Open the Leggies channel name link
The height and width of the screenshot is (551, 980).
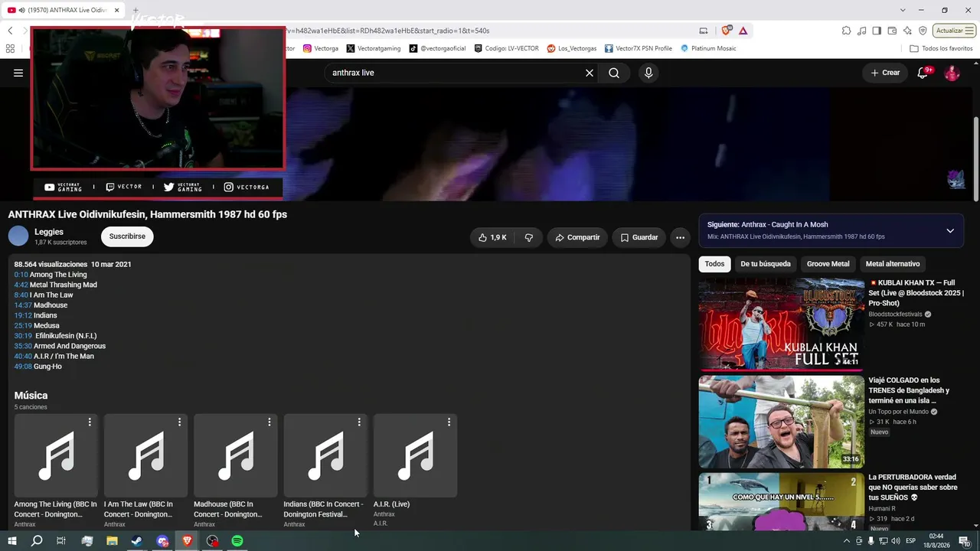tap(49, 232)
